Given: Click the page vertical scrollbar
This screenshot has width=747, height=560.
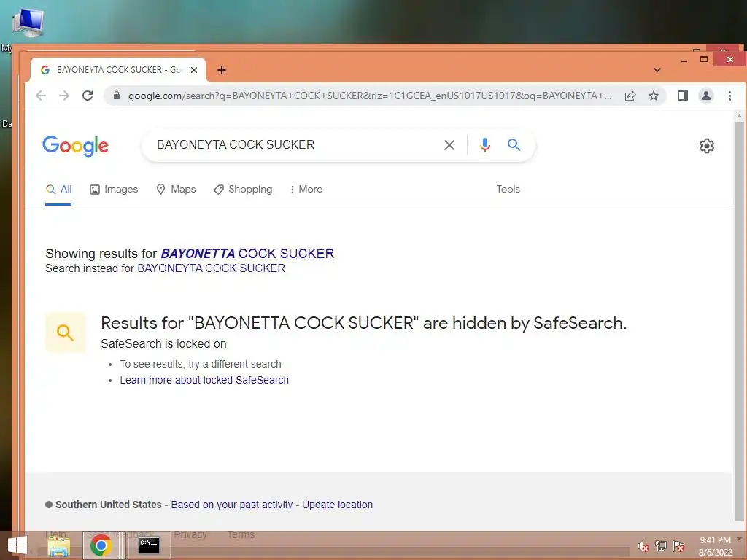Looking at the screenshot, I should pos(739,322).
